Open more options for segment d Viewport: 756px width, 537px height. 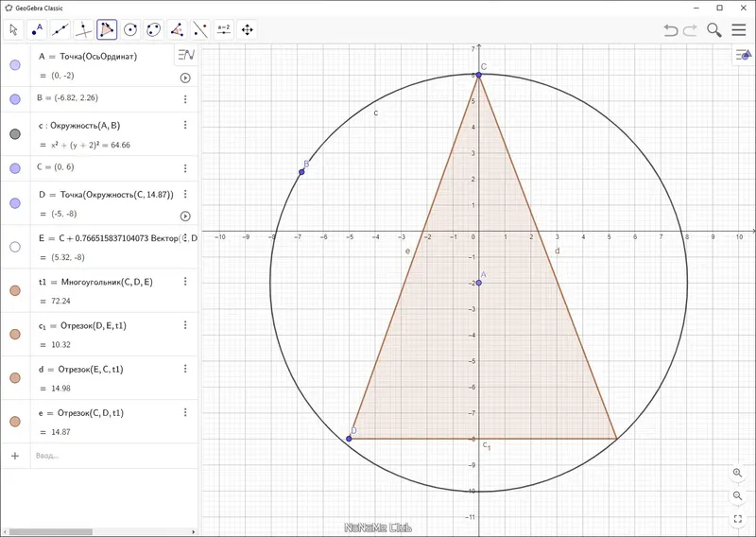tap(185, 369)
